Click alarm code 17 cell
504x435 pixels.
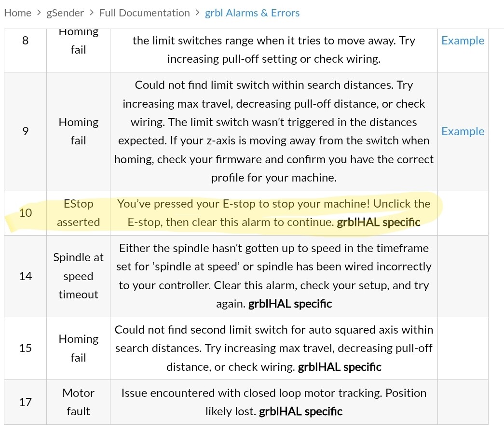[25, 402]
